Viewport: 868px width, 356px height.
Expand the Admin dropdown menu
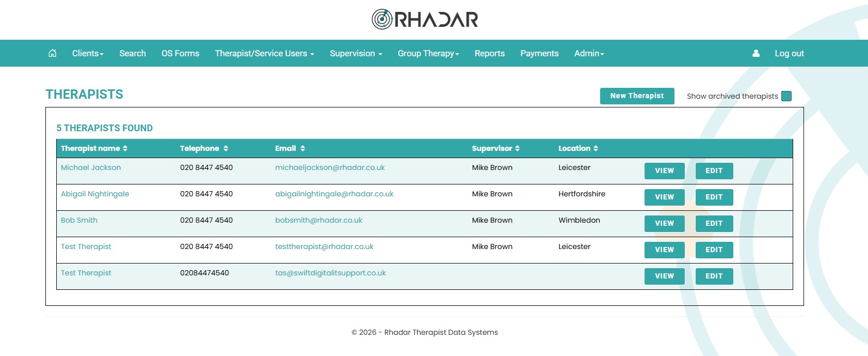click(x=589, y=53)
